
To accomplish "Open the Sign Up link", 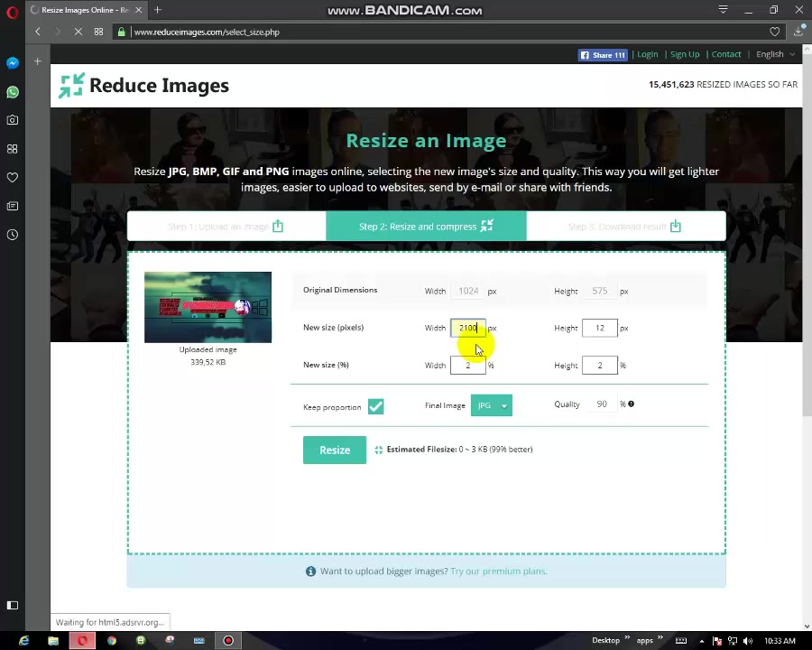I will pyautogui.click(x=685, y=54).
